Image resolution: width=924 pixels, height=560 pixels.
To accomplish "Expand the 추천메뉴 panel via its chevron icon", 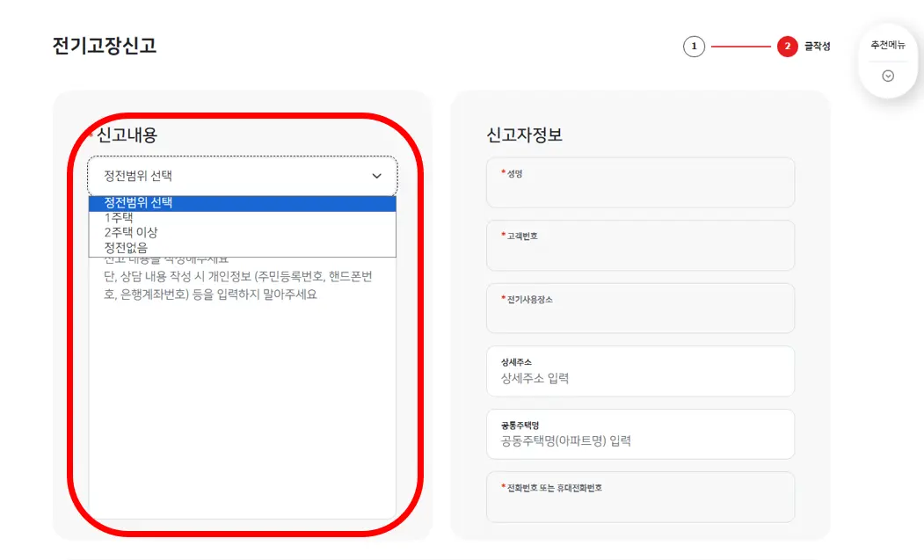I will point(887,75).
